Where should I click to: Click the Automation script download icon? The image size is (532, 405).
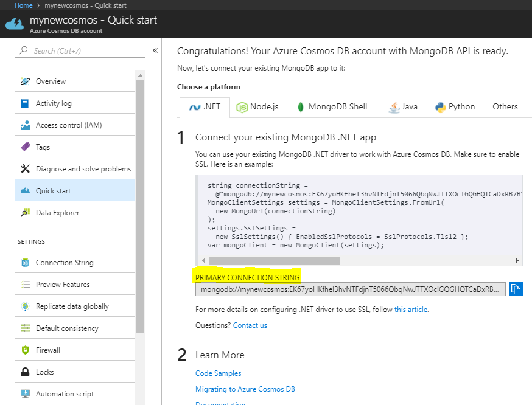point(25,393)
